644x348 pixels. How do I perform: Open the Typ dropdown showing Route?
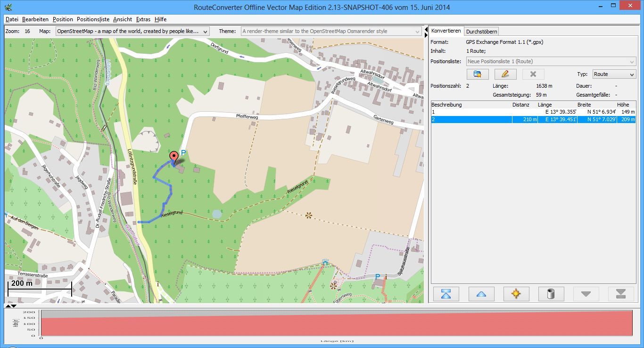pyautogui.click(x=613, y=74)
